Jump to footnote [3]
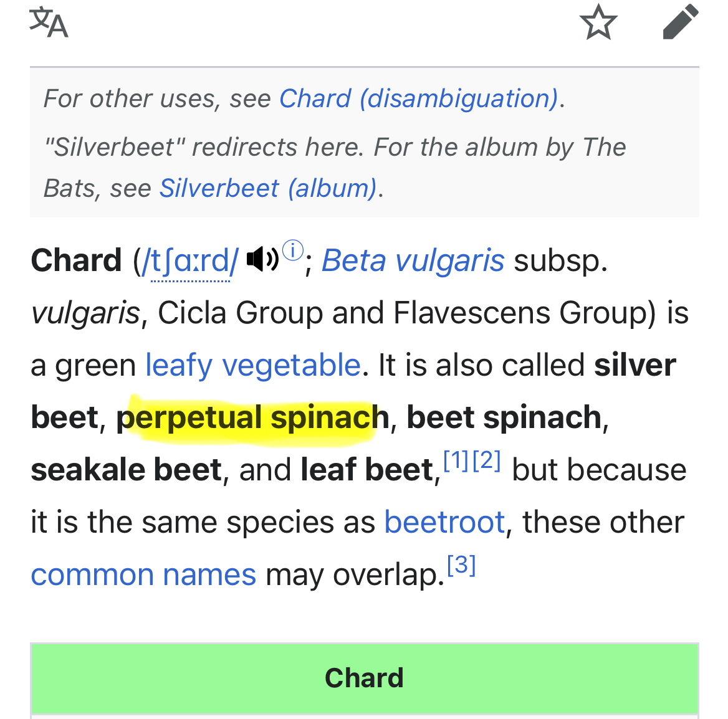 click(x=462, y=565)
